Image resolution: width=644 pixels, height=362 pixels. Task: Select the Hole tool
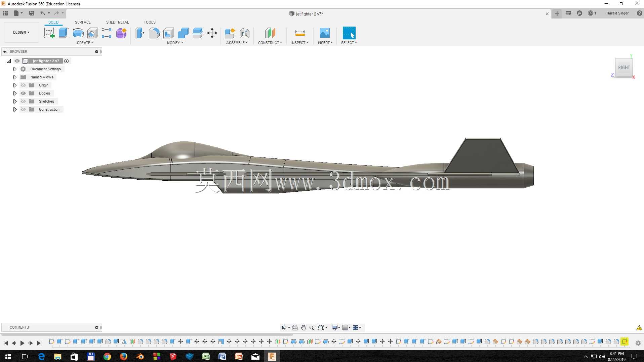pos(92,33)
